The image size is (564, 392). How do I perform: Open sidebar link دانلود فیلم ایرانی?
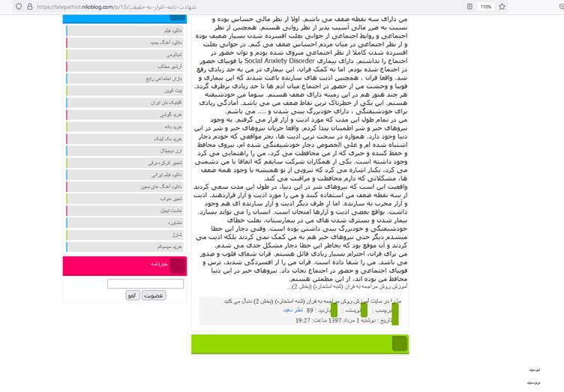[124, 175]
